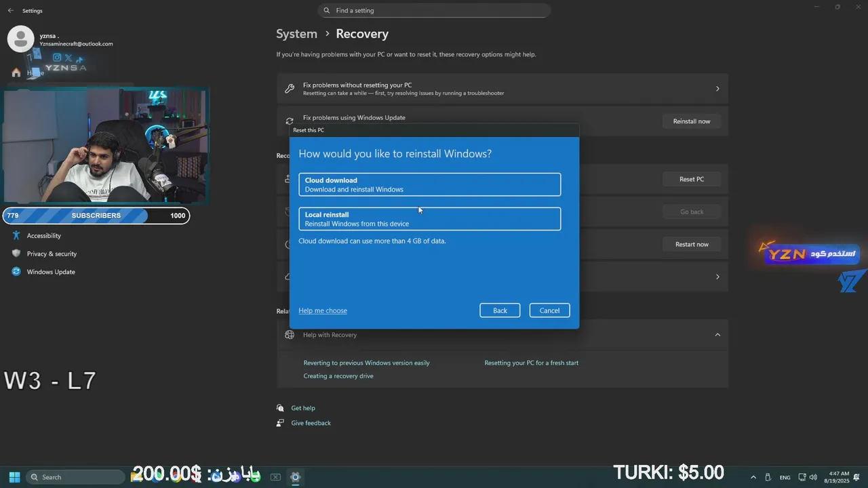868x488 pixels.
Task: Focus the Find a setting search box
Action: click(x=434, y=10)
